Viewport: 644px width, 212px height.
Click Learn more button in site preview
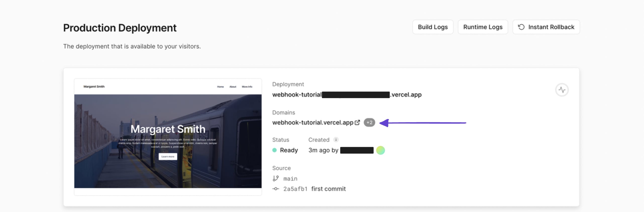pos(168,157)
